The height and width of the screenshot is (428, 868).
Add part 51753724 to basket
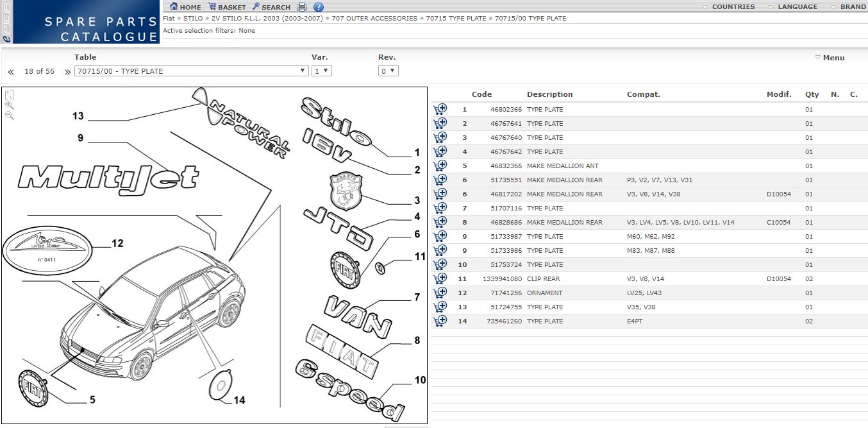(440, 264)
